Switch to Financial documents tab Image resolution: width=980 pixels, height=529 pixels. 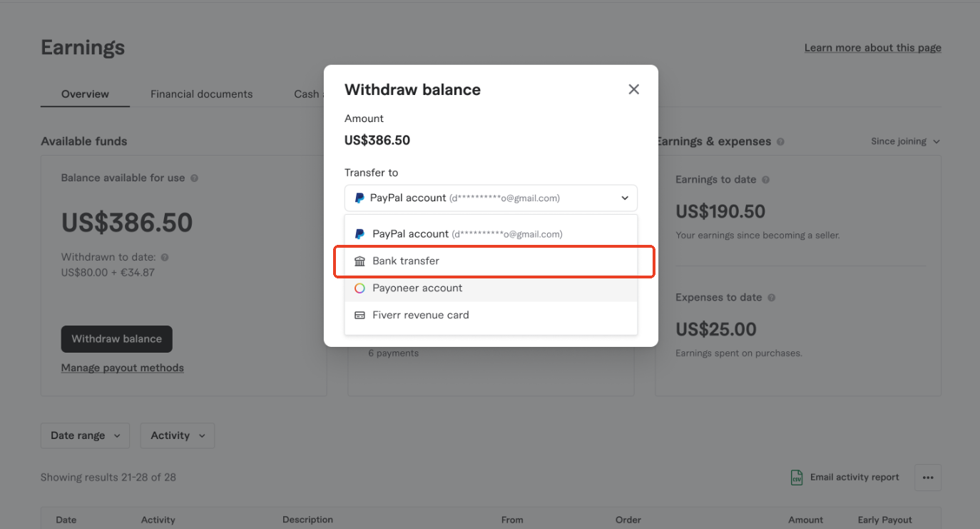coord(202,94)
